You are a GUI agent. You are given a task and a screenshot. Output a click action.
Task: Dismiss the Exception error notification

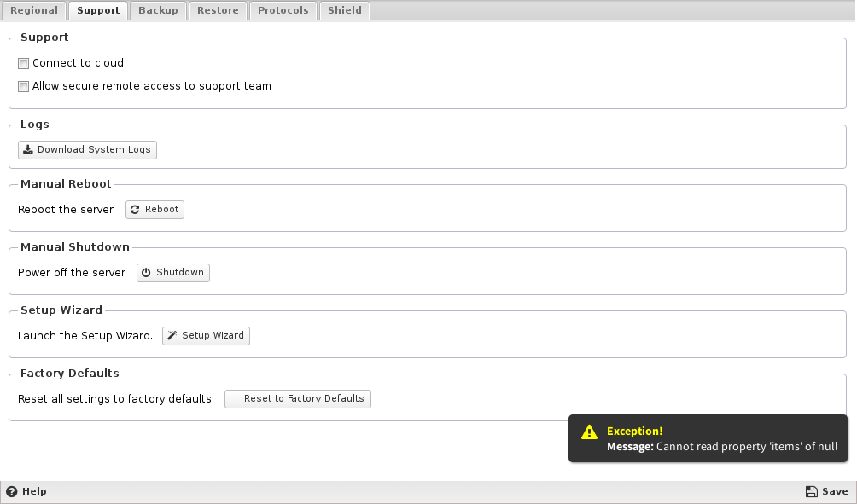pyautogui.click(x=708, y=438)
